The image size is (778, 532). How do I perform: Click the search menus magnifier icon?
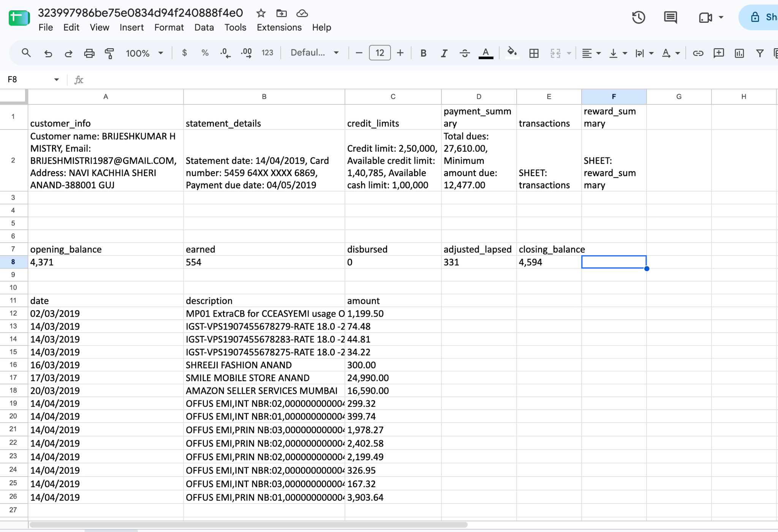[26, 53]
